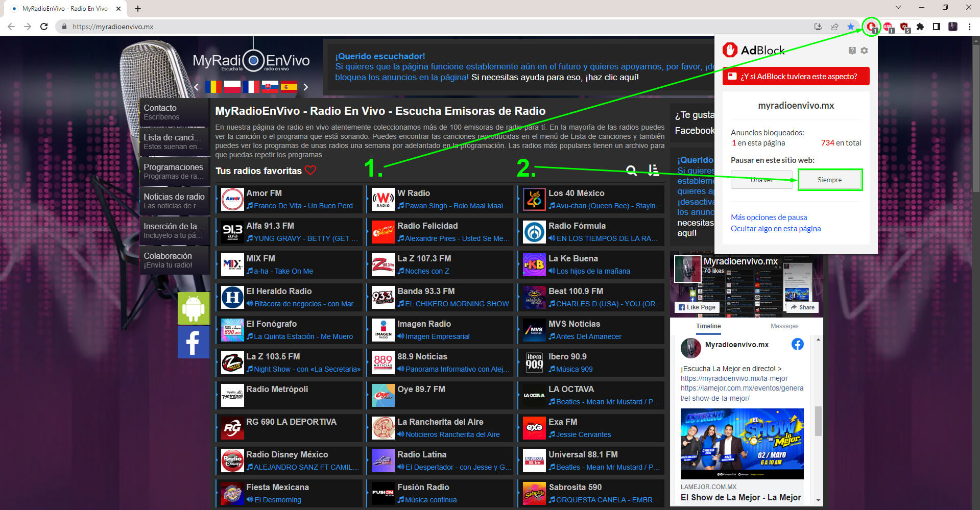Open AdBlock settings gear
980x510 pixels.
[864, 51]
